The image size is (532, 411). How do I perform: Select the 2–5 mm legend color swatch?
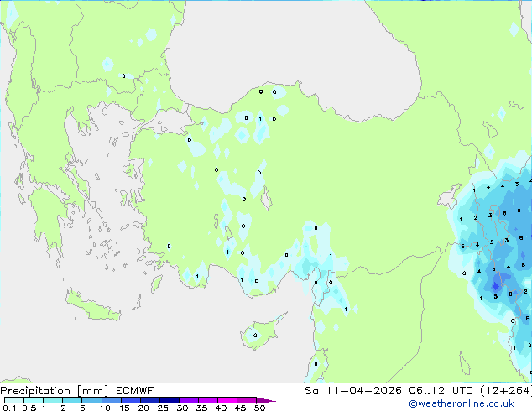tap(72, 400)
